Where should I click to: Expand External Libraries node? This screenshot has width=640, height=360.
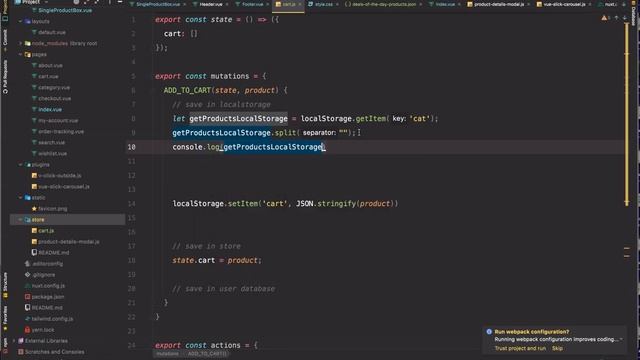(14, 341)
